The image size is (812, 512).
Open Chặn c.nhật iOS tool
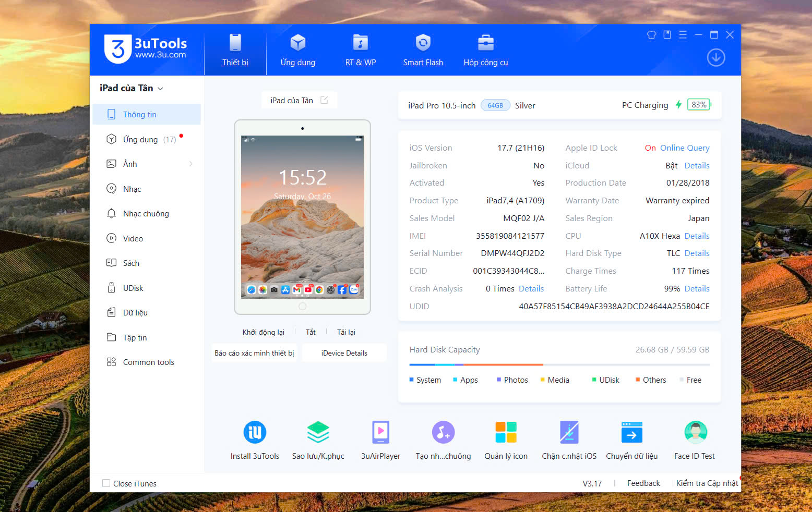569,441
